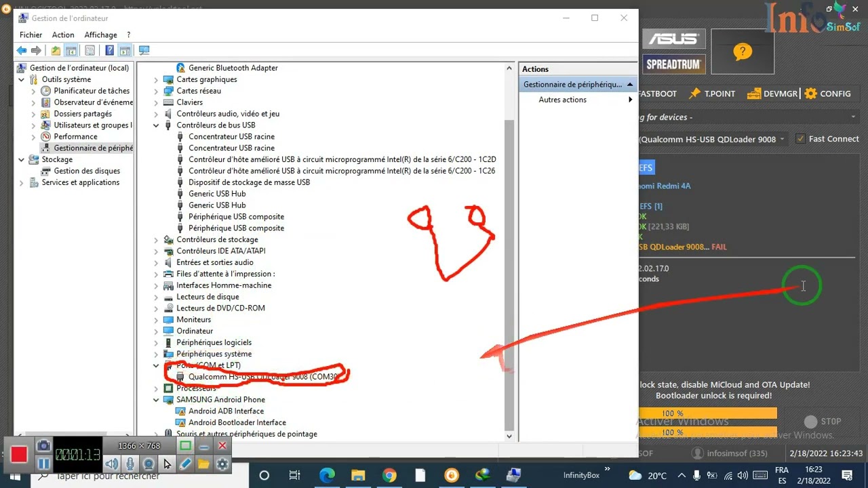Toggle the recorder mouse cursor capture icon
The image size is (868, 488).
click(167, 464)
